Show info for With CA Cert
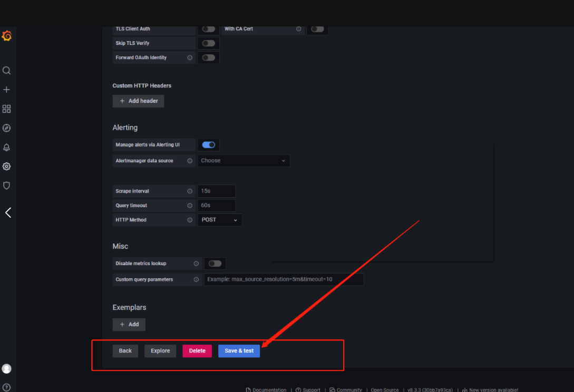Screen dimensions: 574x392 tap(299, 29)
